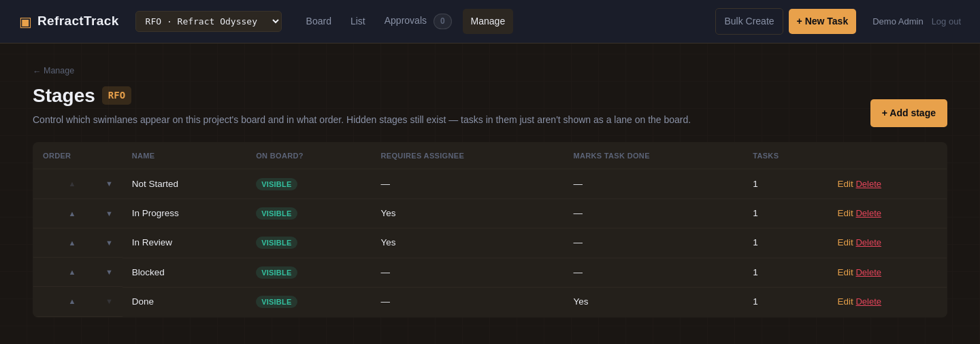This screenshot has height=344, width=980.
Task: Click the ON BOARD? column header
Action: [x=280, y=156]
